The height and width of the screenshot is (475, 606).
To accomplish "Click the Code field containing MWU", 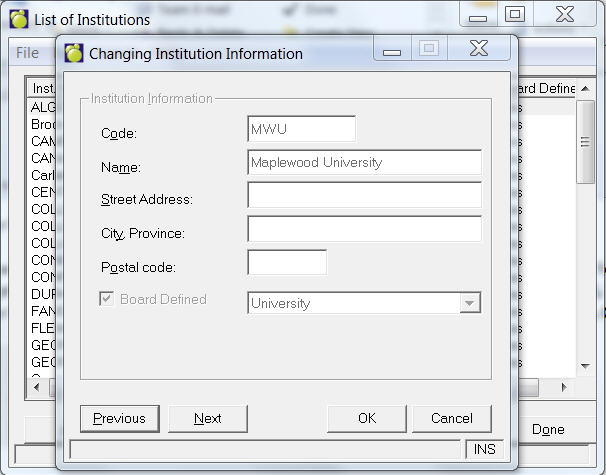I will (x=301, y=129).
